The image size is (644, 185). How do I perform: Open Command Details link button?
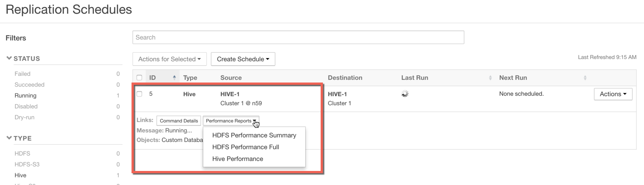(179, 121)
